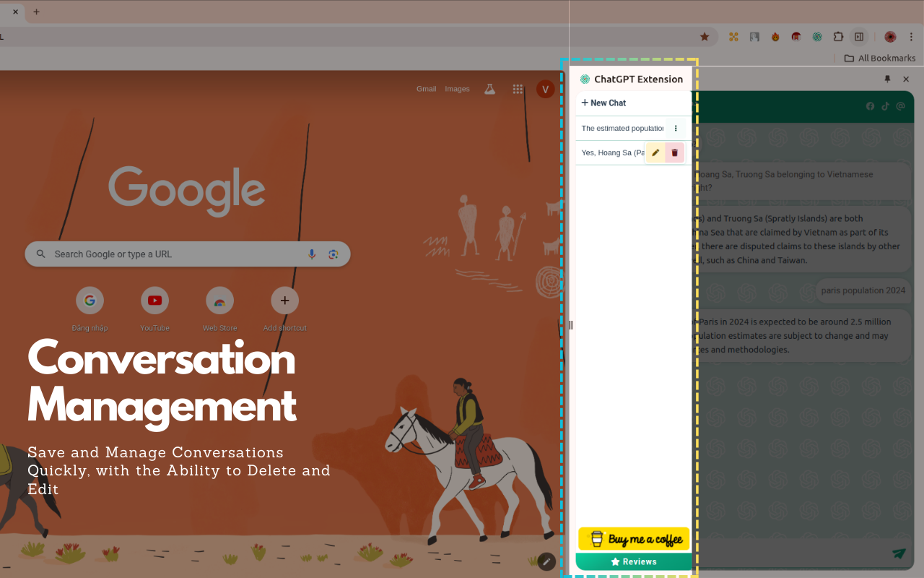The height and width of the screenshot is (578, 924).
Task: Open the Reviews button
Action: click(634, 561)
